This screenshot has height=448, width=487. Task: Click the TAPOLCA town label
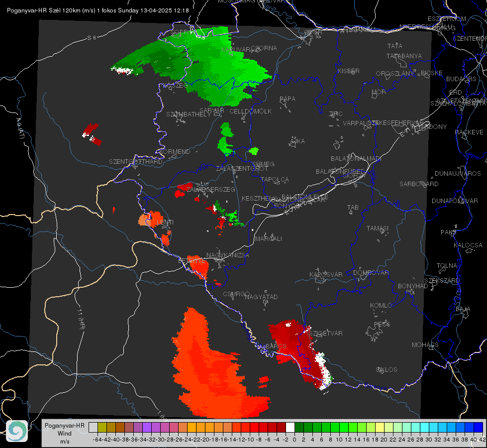[275, 180]
